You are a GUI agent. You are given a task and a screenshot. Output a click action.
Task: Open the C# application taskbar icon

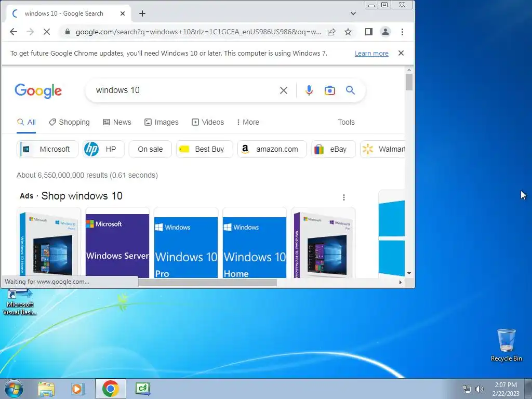tap(142, 389)
